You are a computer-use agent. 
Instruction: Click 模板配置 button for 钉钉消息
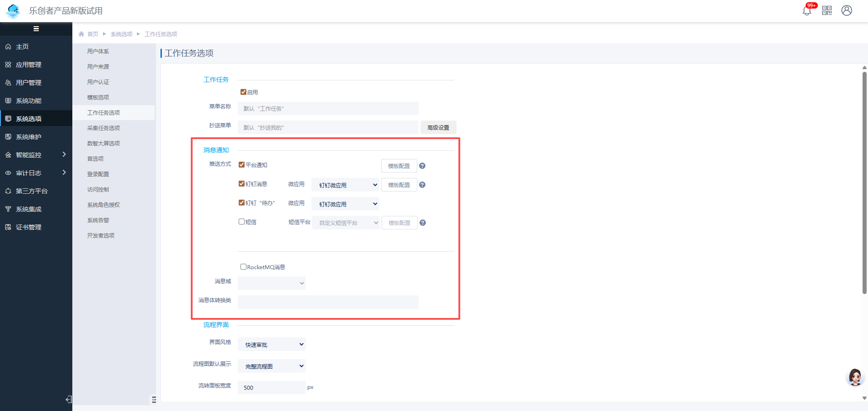(x=399, y=185)
